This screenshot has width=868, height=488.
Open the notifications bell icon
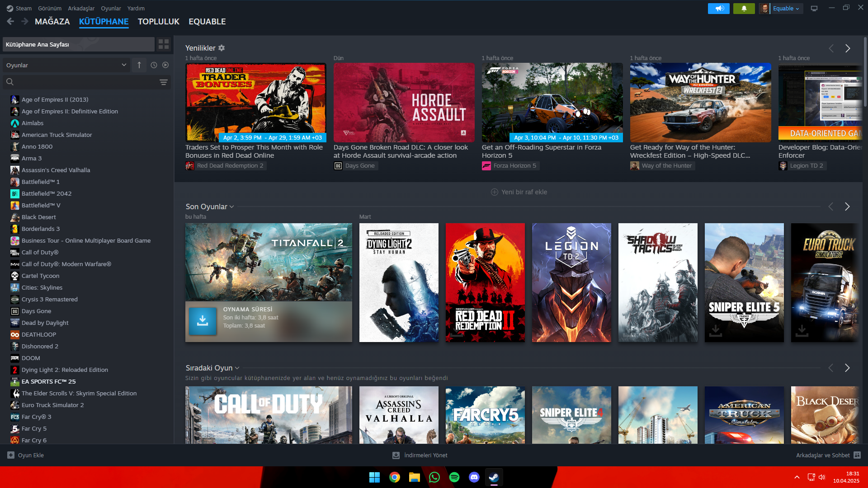pyautogui.click(x=744, y=9)
